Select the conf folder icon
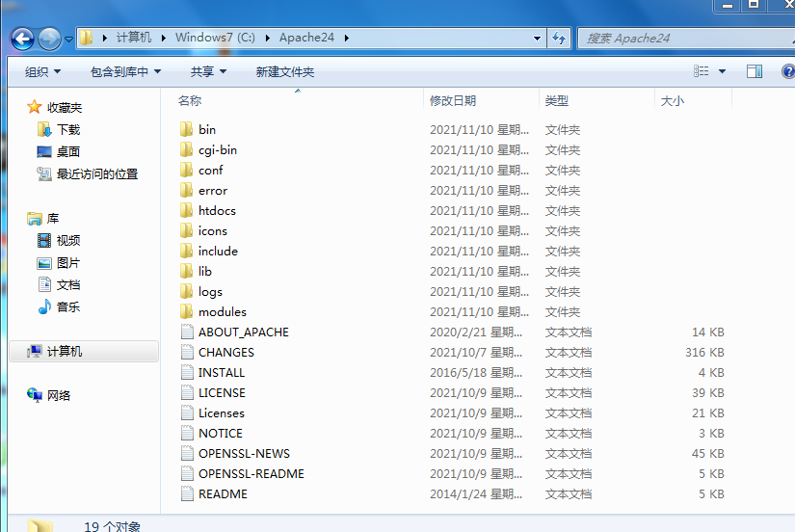Viewport: 795px width, 532px height. [187, 170]
